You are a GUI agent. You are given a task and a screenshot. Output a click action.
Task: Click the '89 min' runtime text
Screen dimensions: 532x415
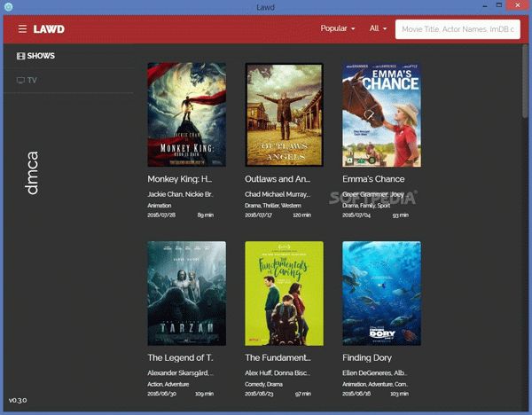(206, 215)
